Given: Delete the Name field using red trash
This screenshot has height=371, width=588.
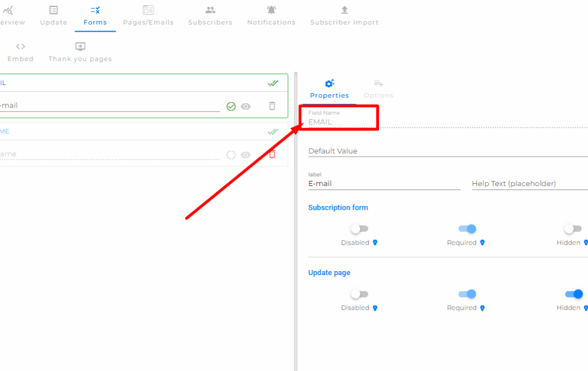Looking at the screenshot, I should [x=272, y=154].
